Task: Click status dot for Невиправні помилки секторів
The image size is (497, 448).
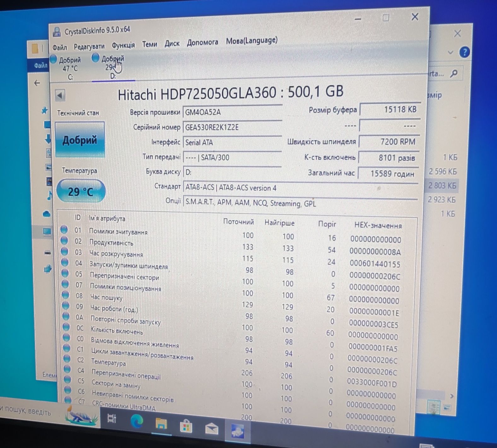Action: (68, 390)
